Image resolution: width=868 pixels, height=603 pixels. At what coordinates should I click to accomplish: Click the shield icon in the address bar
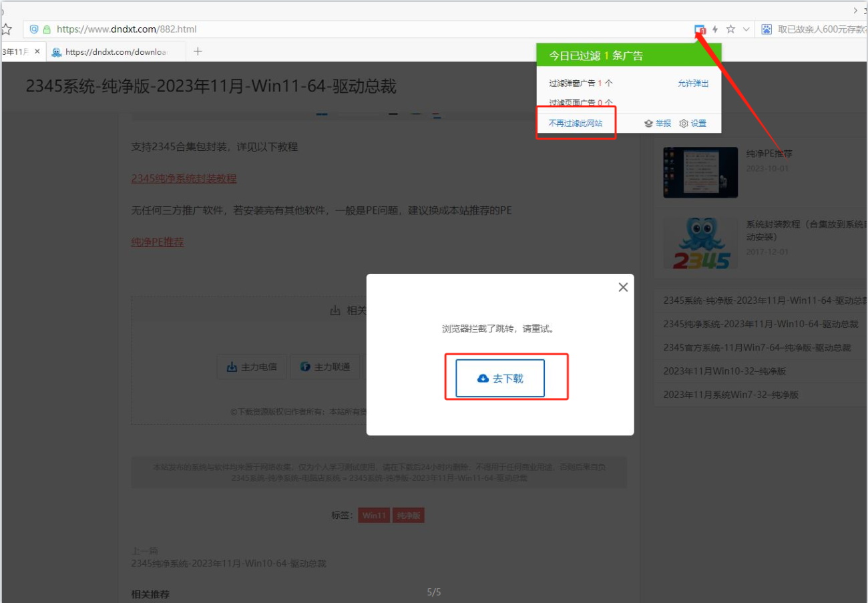pos(34,29)
